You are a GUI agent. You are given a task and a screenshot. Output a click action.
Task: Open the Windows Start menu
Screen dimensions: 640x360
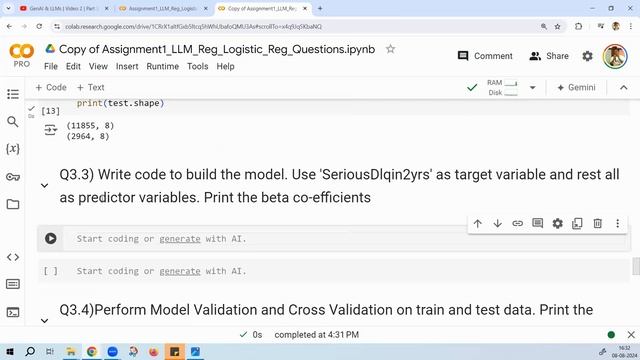[x=9, y=351]
